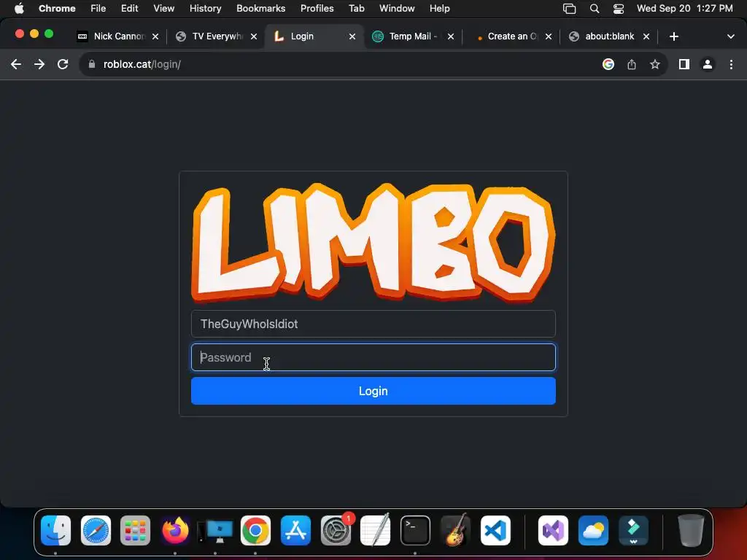Open Visual Studio Code from the dock

(x=495, y=530)
